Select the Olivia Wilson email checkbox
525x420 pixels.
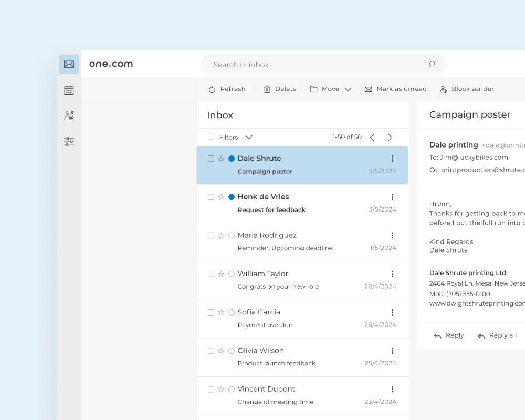(211, 351)
